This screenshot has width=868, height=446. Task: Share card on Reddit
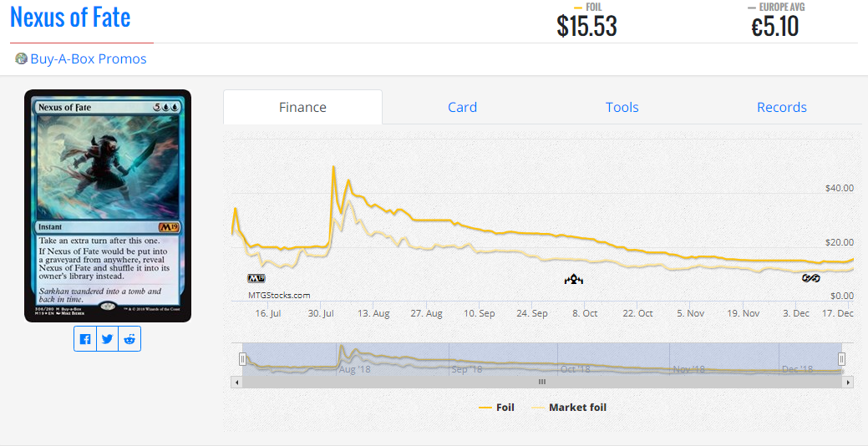[129, 339]
